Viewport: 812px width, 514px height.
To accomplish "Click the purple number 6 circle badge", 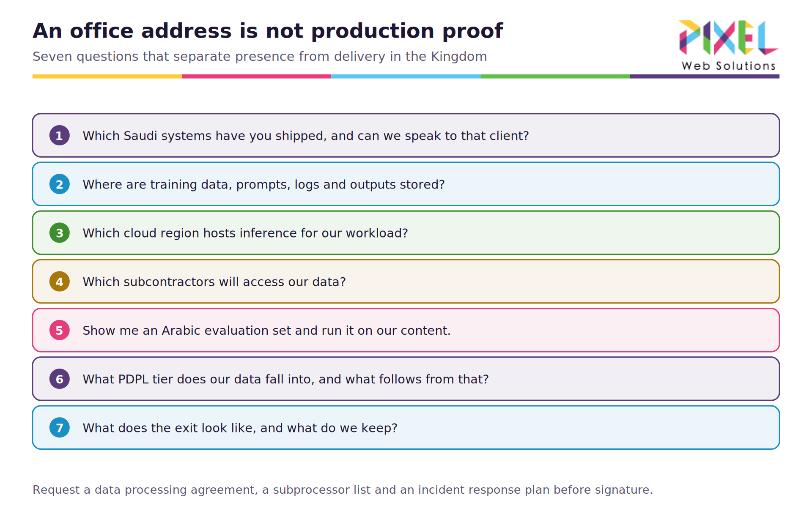I will click(60, 379).
